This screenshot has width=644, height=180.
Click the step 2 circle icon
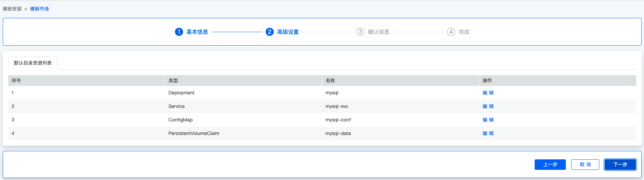point(270,32)
